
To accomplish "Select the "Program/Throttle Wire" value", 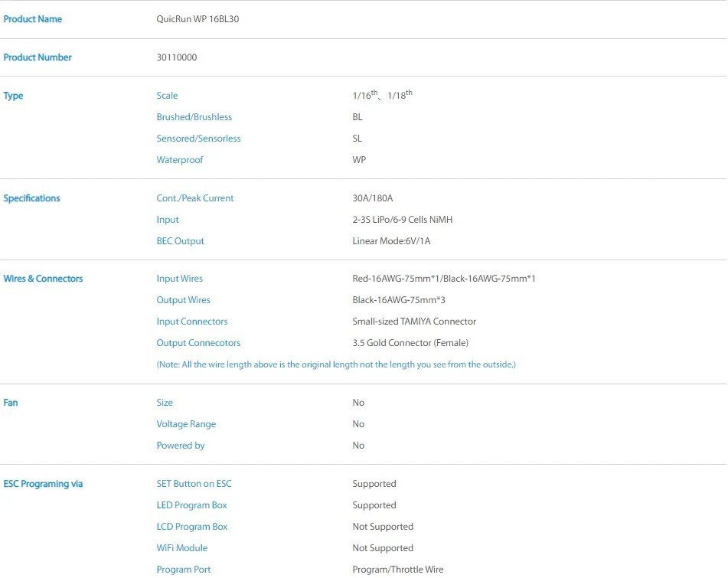I will [x=398, y=569].
